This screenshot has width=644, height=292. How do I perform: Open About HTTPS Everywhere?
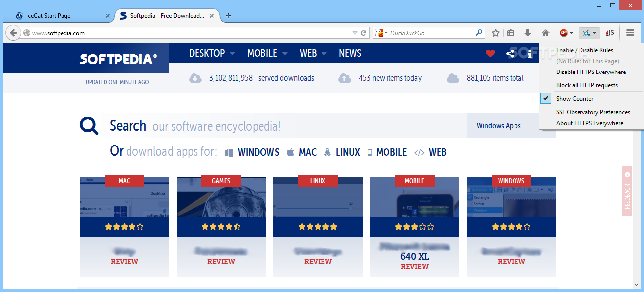[591, 123]
